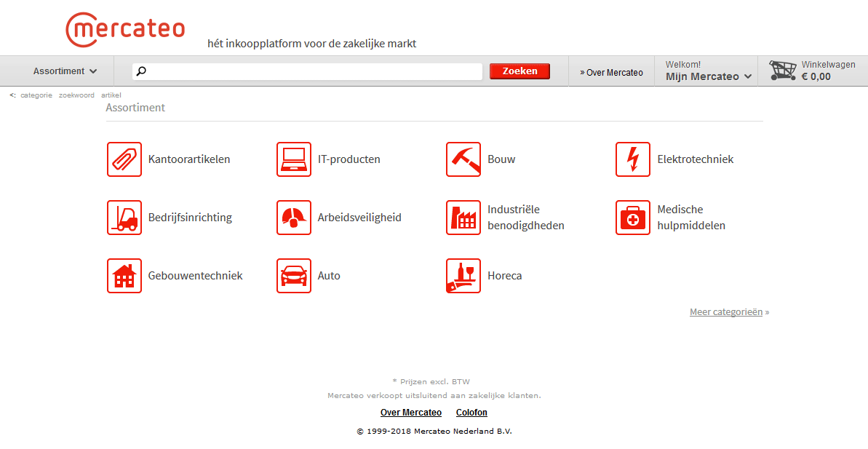Open the Arbeidsveiligheid helmet icon
The width and height of the screenshot is (868, 449).
click(294, 218)
